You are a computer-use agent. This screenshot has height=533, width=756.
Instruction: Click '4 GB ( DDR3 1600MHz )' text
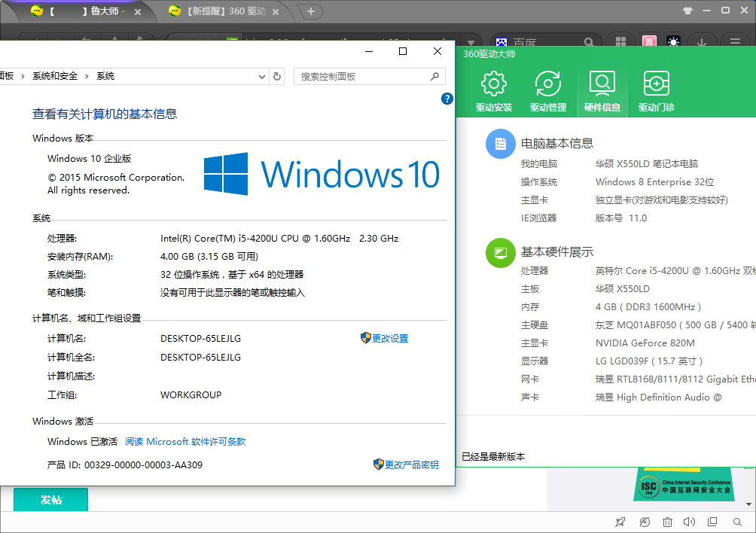pos(648,307)
